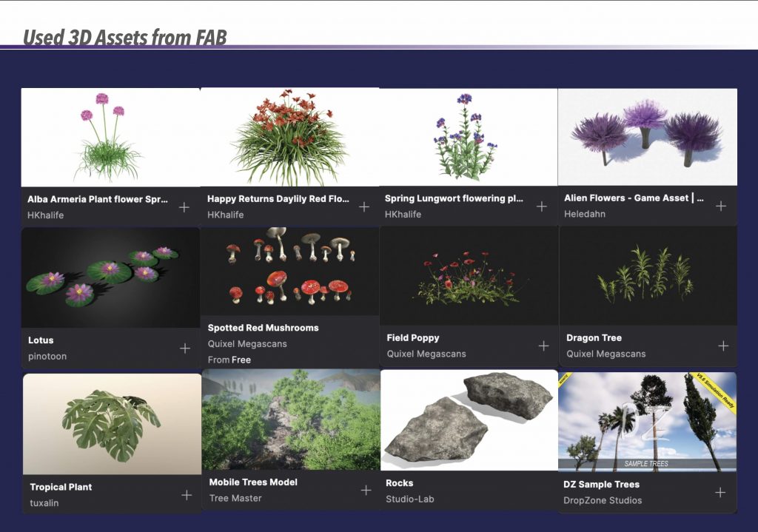This screenshot has height=532, width=758.
Task: Click the plus icon next to Dragon Tree
Action: [x=723, y=346]
